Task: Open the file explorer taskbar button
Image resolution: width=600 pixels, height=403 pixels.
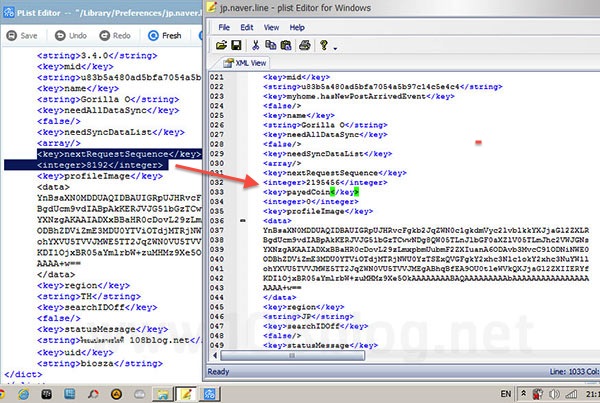Action: (163, 394)
